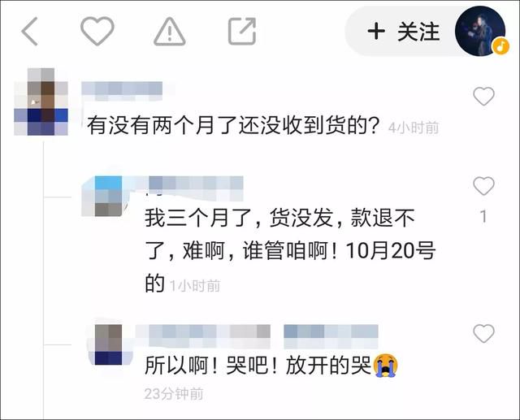This screenshot has width=520, height=420.
Task: Open the report warning triangle icon
Action: 170,31
